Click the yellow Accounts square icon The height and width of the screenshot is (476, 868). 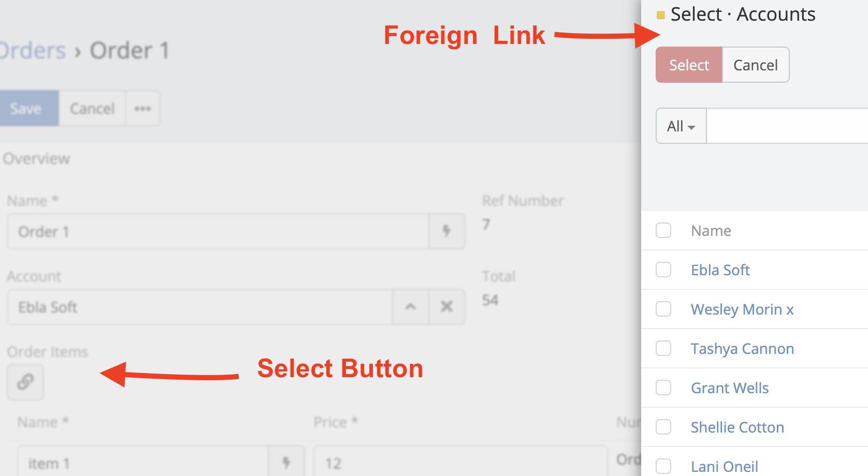pyautogui.click(x=660, y=15)
